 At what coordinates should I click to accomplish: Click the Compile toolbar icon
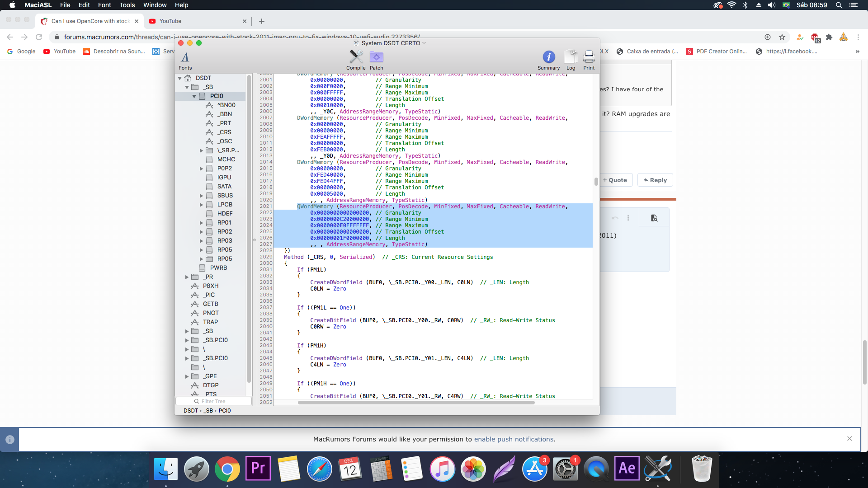[356, 58]
